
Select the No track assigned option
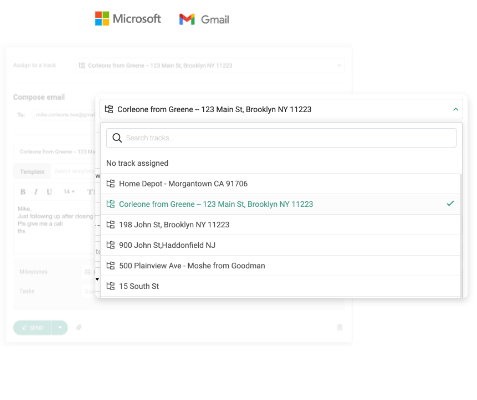[x=137, y=163]
